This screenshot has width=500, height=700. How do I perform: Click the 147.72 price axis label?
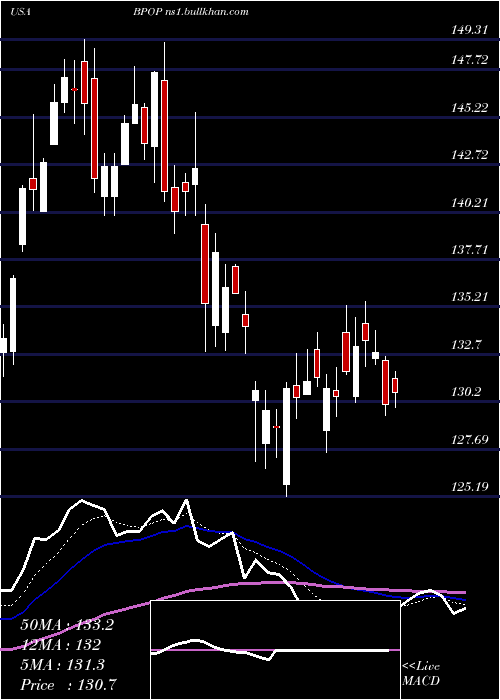(x=470, y=60)
